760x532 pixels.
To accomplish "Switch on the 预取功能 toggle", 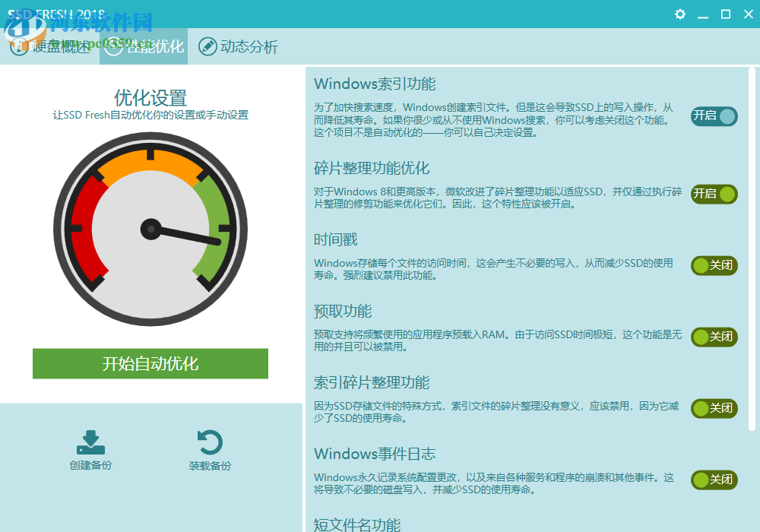I will 714,337.
